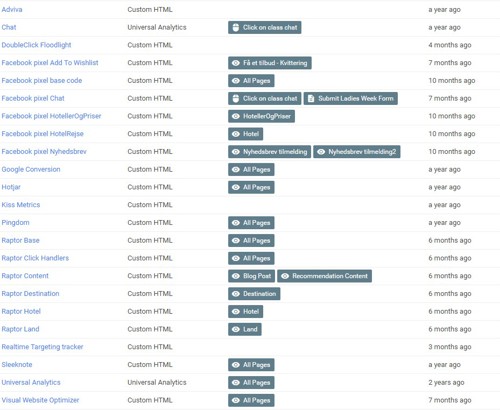The height and width of the screenshot is (410, 500).
Task: Select Hotel trigger in Raptor Hotel row
Action: (246, 312)
